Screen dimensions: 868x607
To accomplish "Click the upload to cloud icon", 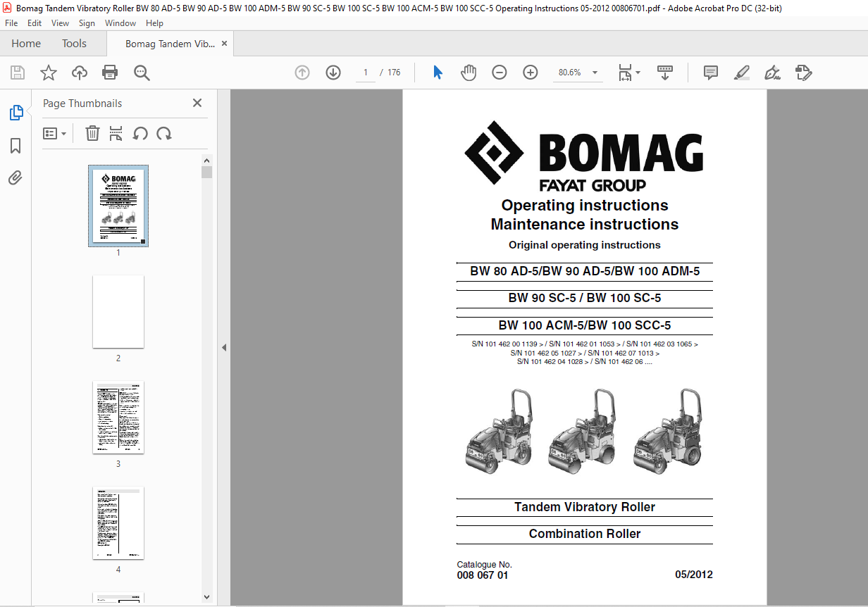I will click(x=80, y=73).
